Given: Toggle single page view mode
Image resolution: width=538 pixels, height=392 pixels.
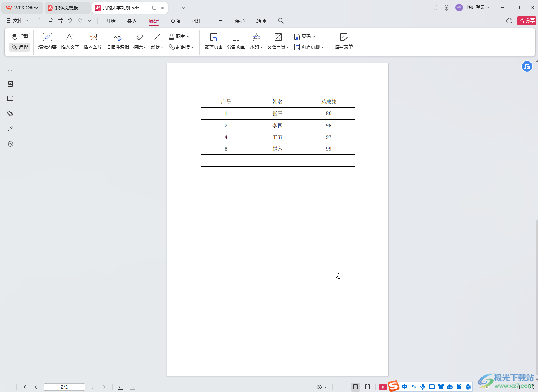Looking at the screenshot, I should tap(356, 387).
